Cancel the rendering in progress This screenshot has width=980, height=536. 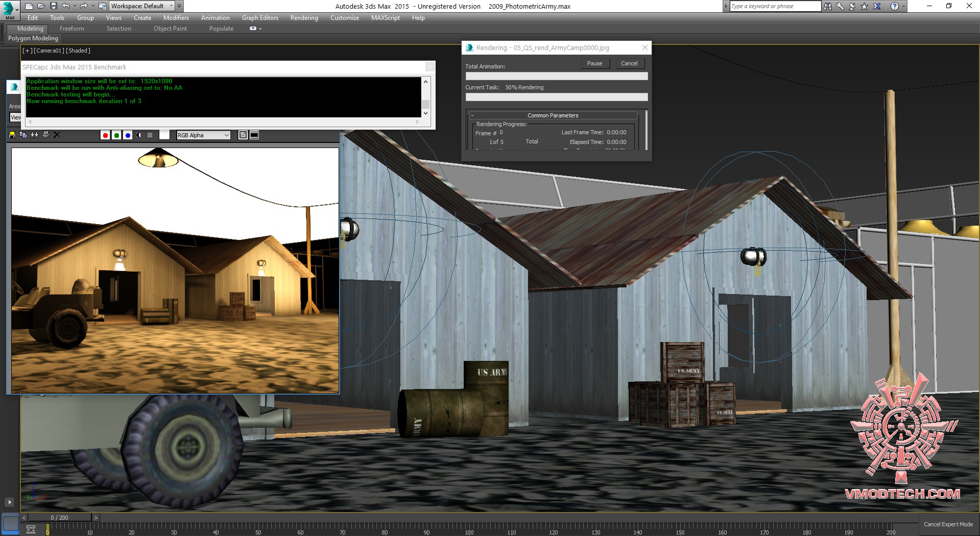coord(629,63)
